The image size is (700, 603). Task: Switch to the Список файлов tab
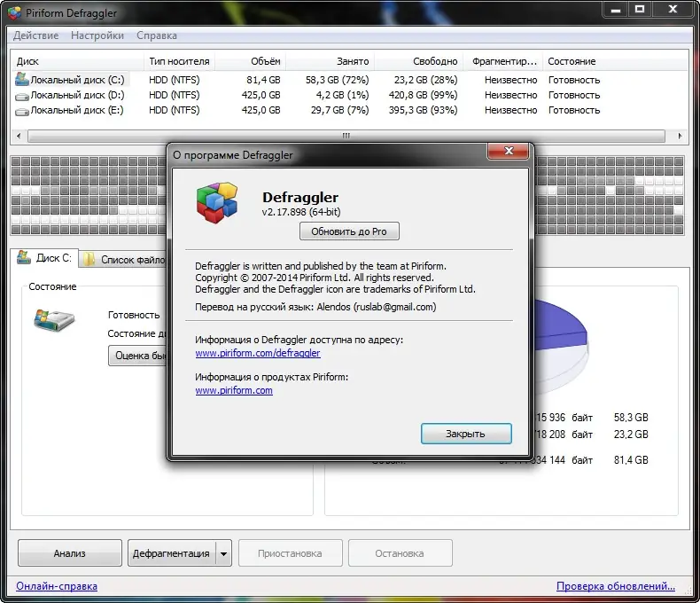pyautogui.click(x=124, y=260)
